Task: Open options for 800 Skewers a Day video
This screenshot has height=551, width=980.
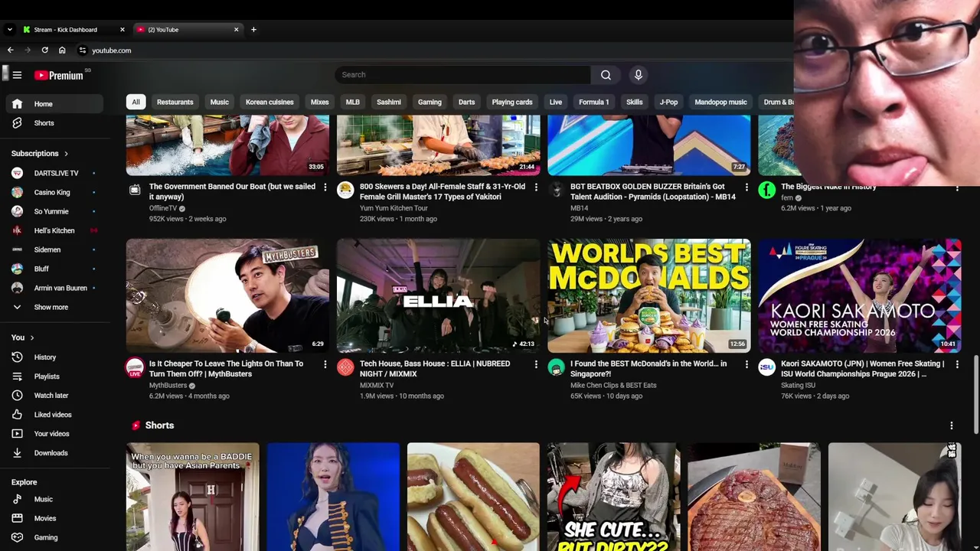Action: 536,187
